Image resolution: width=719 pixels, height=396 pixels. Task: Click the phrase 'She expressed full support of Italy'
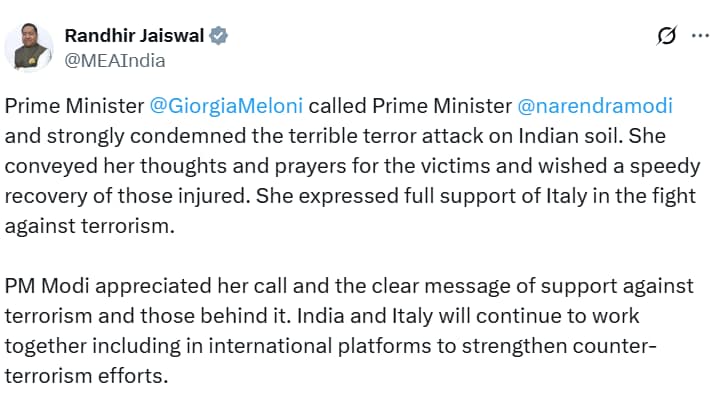point(421,196)
